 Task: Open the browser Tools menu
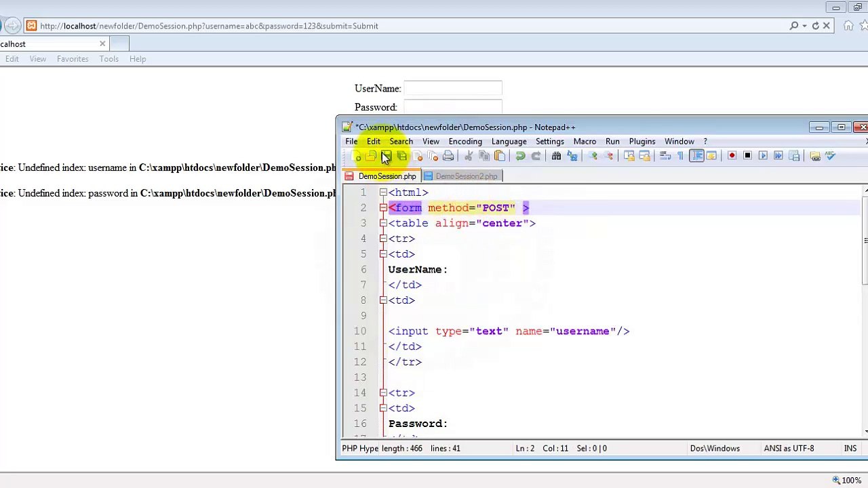[x=108, y=59]
